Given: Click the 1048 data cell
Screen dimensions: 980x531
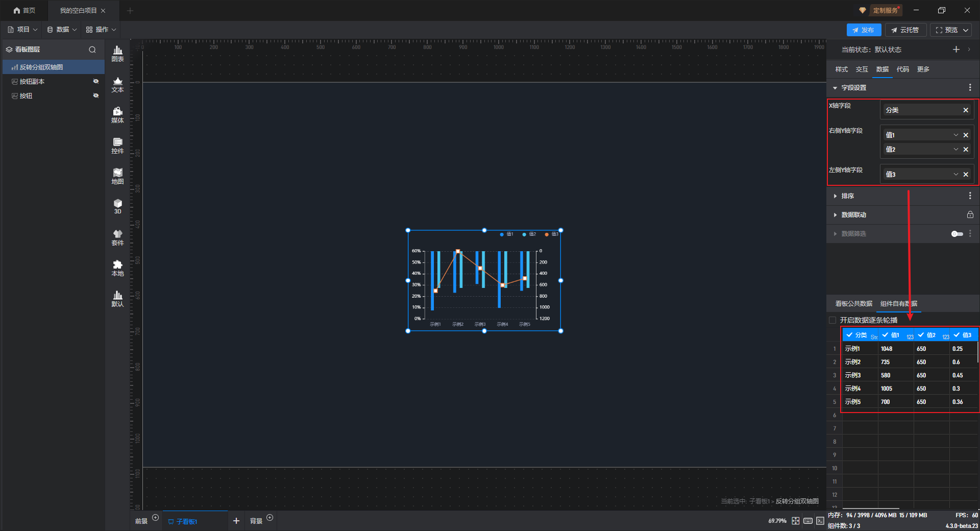Looking at the screenshot, I should [x=895, y=349].
